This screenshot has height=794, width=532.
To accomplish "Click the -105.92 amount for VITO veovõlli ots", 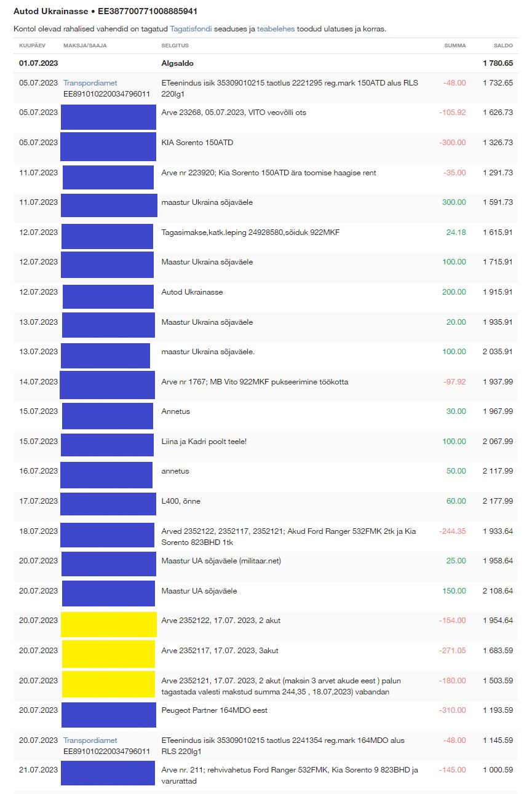I will click(452, 113).
